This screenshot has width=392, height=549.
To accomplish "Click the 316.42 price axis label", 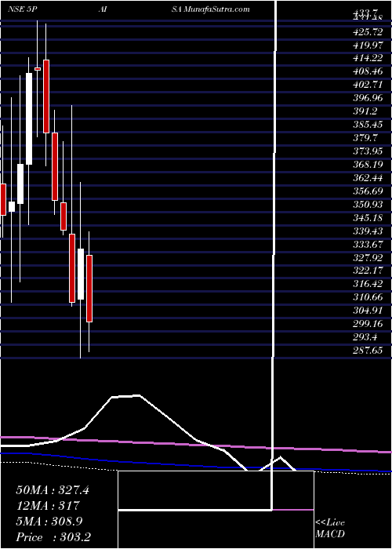I will click(x=368, y=284).
